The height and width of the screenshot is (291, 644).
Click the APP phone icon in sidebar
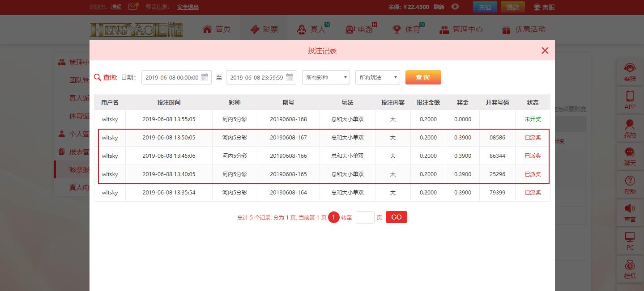630,97
